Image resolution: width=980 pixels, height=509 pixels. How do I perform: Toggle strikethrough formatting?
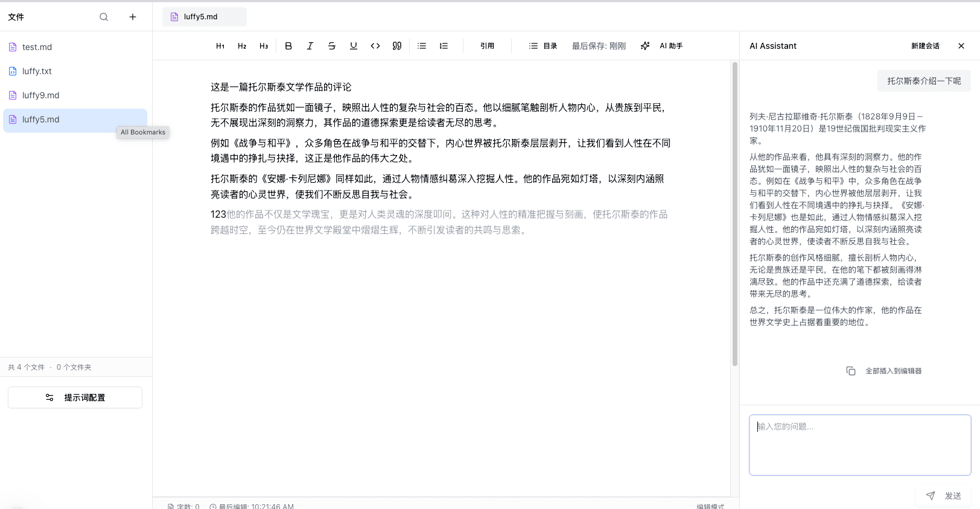click(332, 46)
